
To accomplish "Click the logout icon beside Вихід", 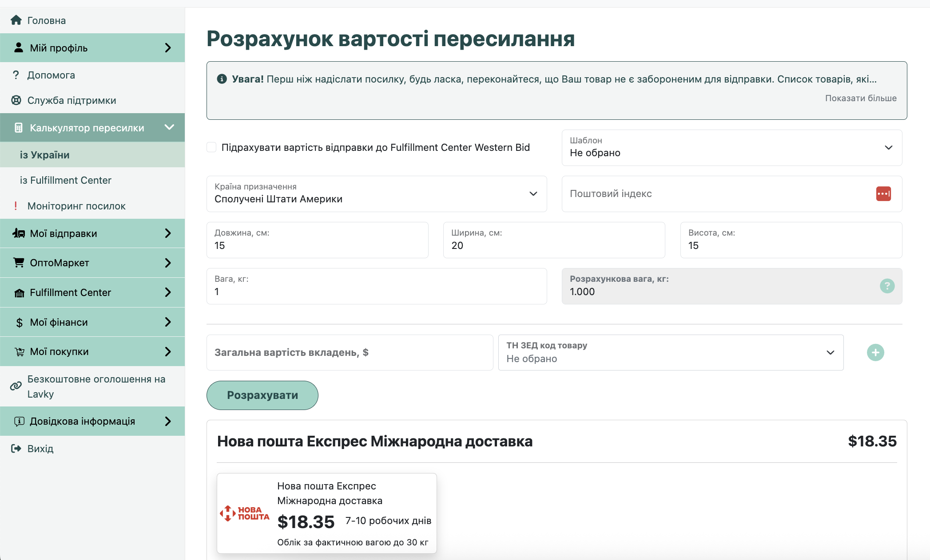I will (16, 448).
